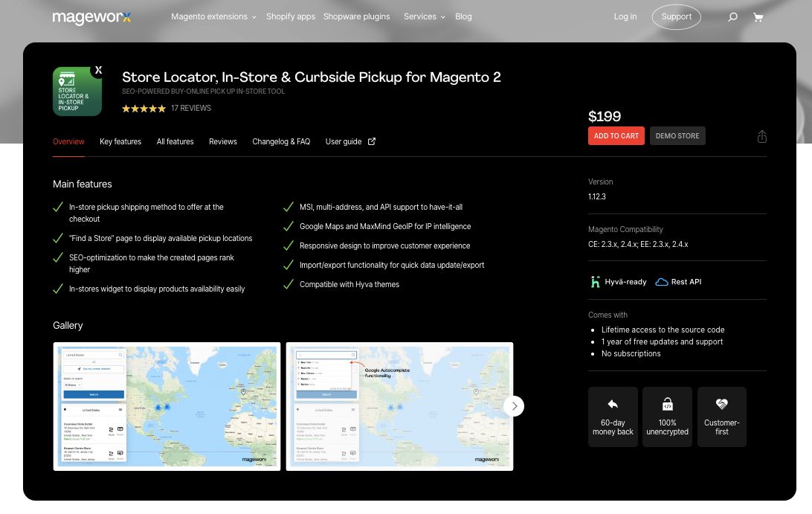Image resolution: width=812 pixels, height=514 pixels.
Task: Click the mageworx logo
Action: click(91, 17)
